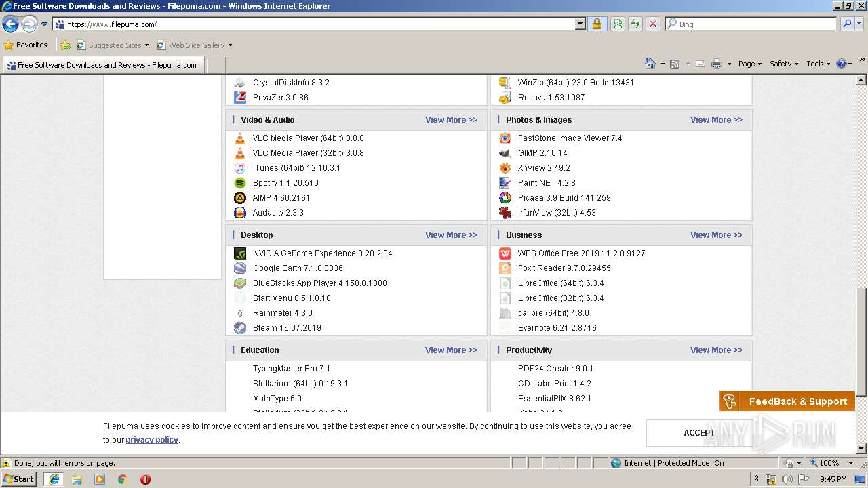The height and width of the screenshot is (488, 868).
Task: Click the Recuva app icon
Action: click(505, 98)
